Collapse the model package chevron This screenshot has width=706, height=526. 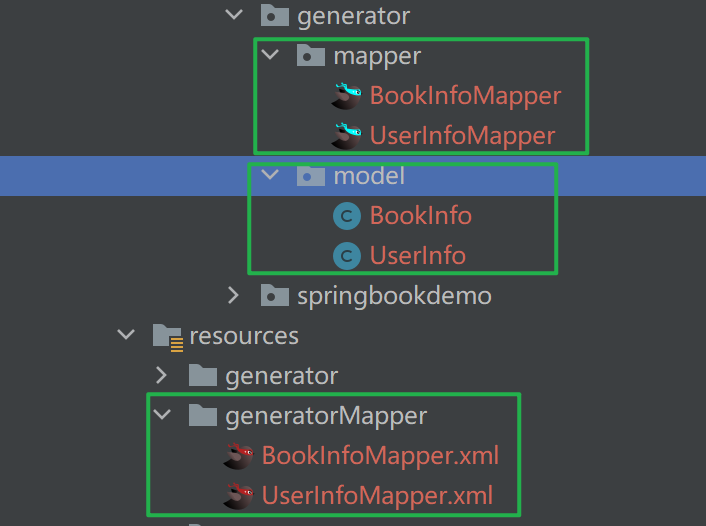tap(270, 175)
